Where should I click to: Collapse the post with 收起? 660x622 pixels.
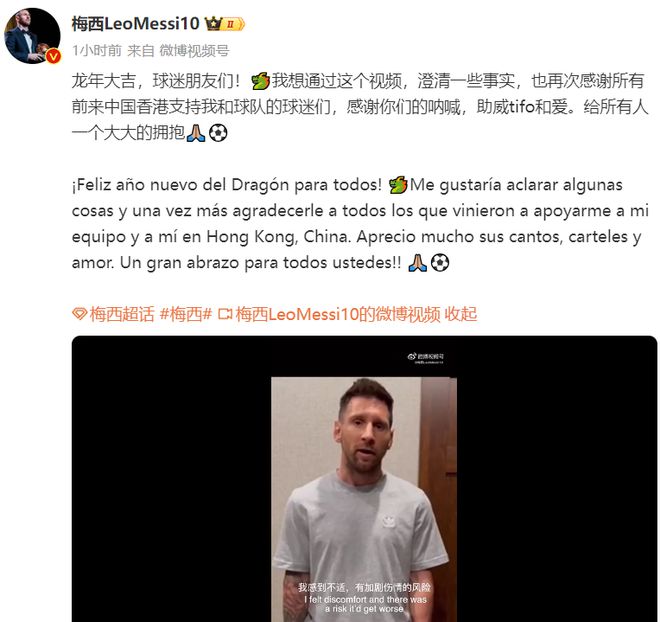coord(461,314)
